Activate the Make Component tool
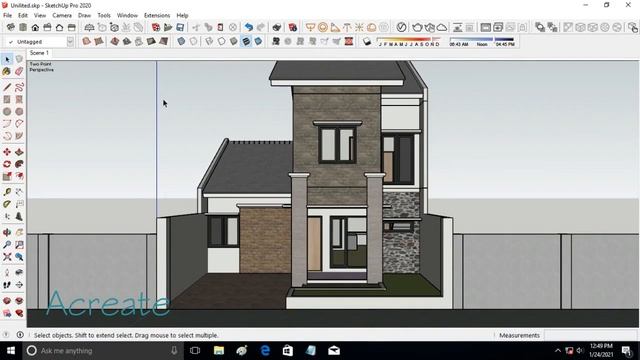Viewport: 640px width, 360px height. pyautogui.click(x=19, y=60)
